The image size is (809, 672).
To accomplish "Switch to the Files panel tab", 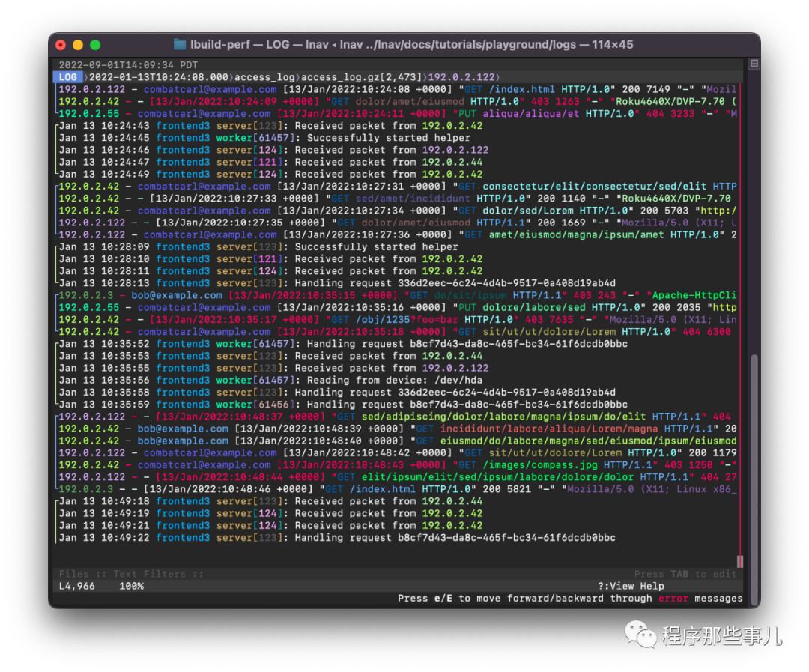I will [x=73, y=574].
